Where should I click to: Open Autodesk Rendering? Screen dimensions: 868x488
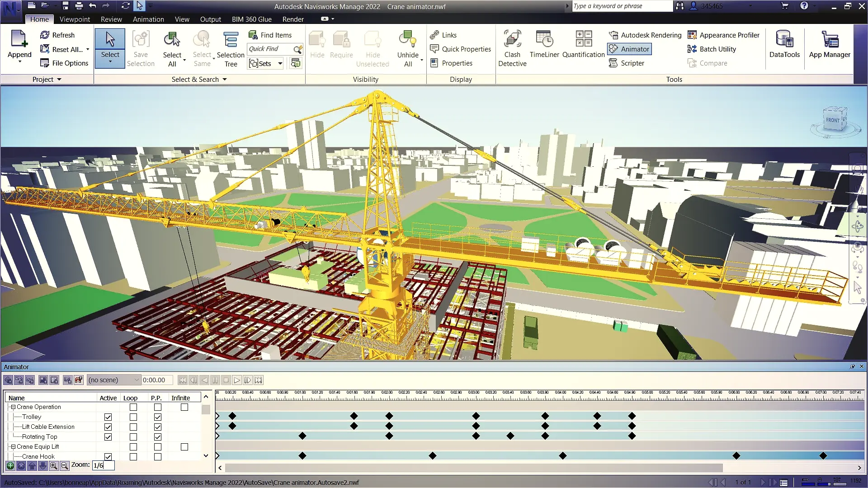645,35
